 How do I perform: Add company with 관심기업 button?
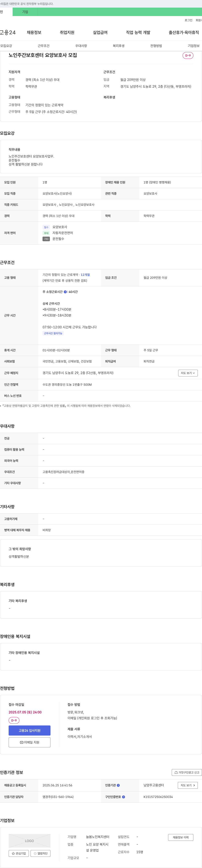[19, 853]
